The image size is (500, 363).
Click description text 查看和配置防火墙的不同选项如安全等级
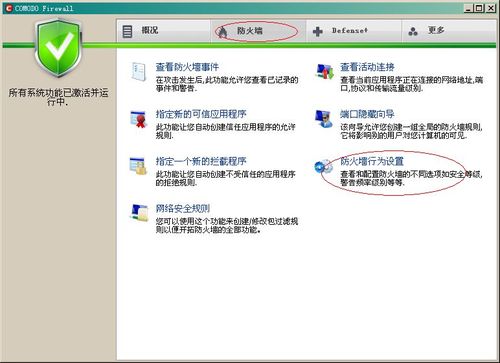pos(411,178)
